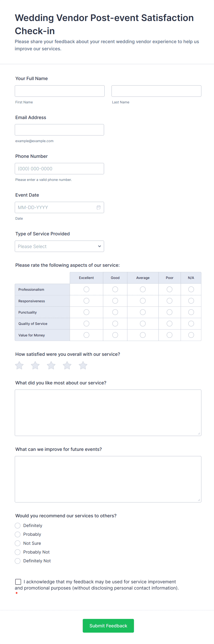This screenshot has height=644, width=214.
Task: Focus the First Name field
Action: (60, 91)
